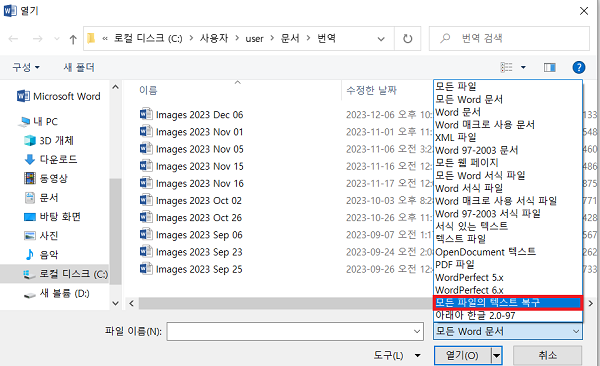Choose Word 97-2003 문서 option

point(508,150)
